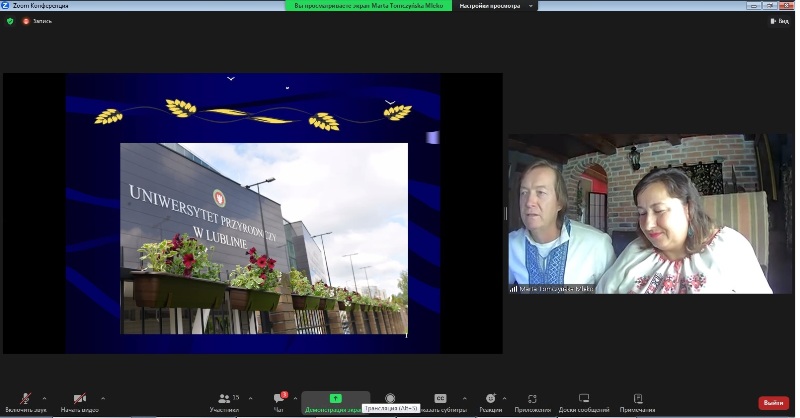Click the Live Stream round icon
This screenshot has width=800, height=418.
tap(390, 398)
